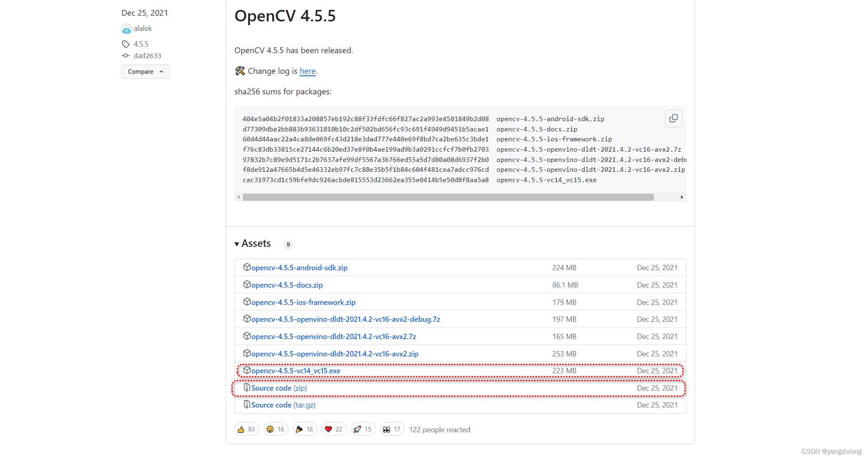
Task: Click the copy-to-clipboard icon in the sha256 code block
Action: 674,119
